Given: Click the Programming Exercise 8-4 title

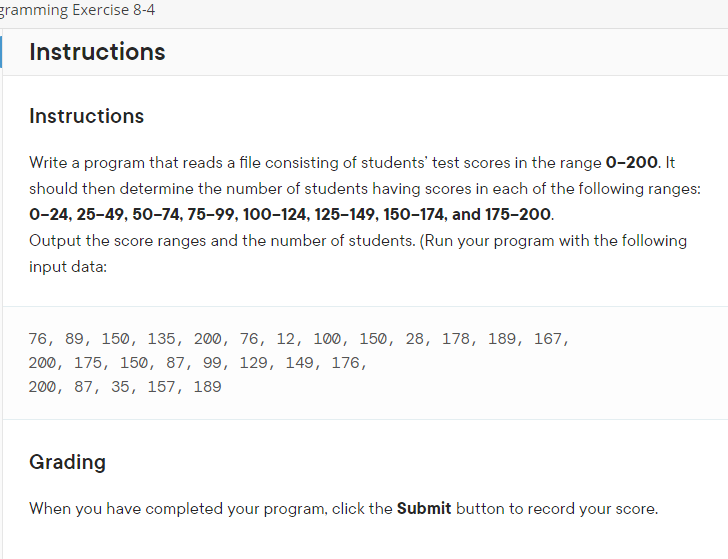Looking at the screenshot, I should pos(77,10).
